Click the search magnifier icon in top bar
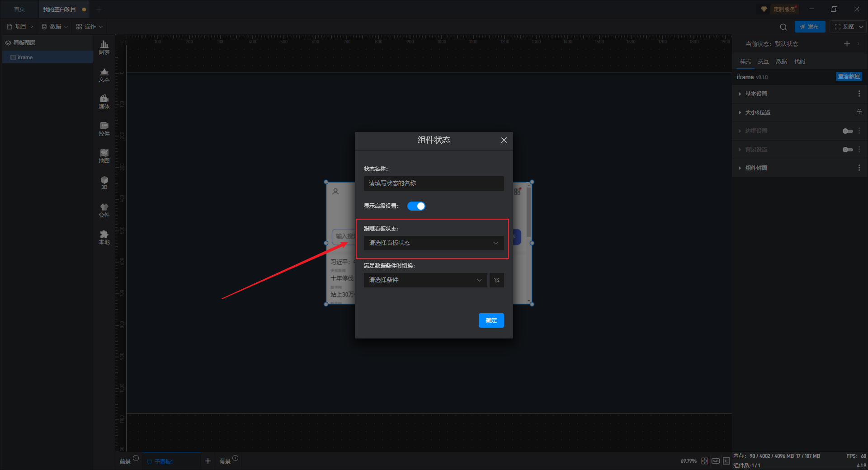The image size is (868, 470). (783, 27)
